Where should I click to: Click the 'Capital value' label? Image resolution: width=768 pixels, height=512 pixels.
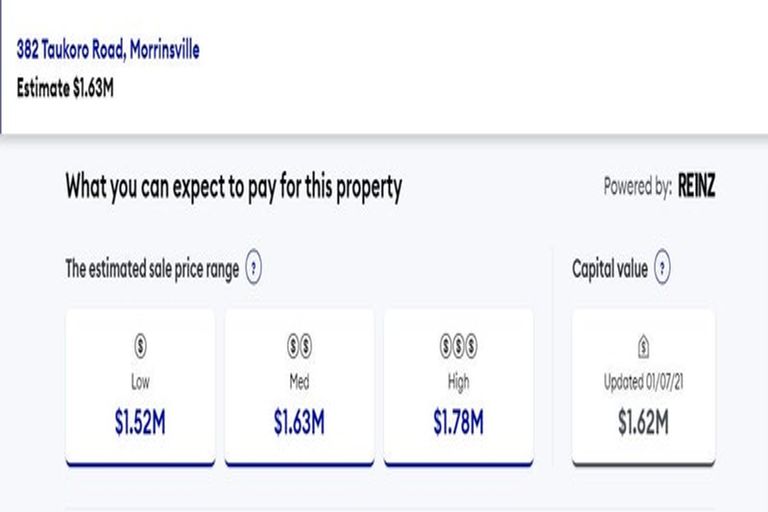click(x=610, y=269)
